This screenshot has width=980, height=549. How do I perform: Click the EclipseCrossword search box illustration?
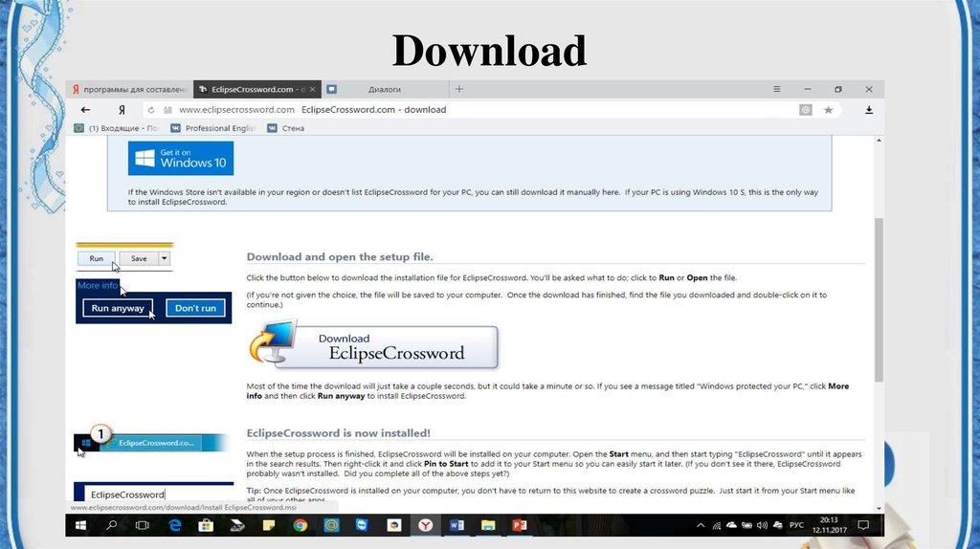pyautogui.click(x=158, y=494)
